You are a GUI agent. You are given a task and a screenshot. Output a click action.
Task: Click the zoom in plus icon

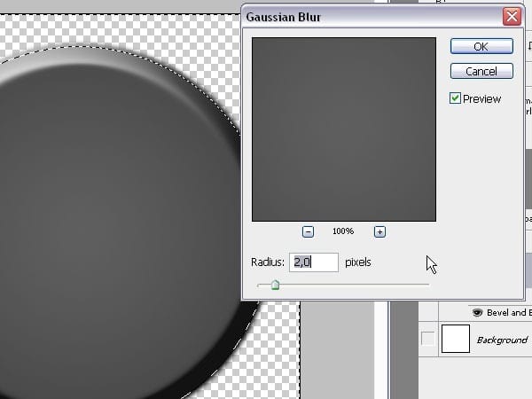pyautogui.click(x=379, y=231)
